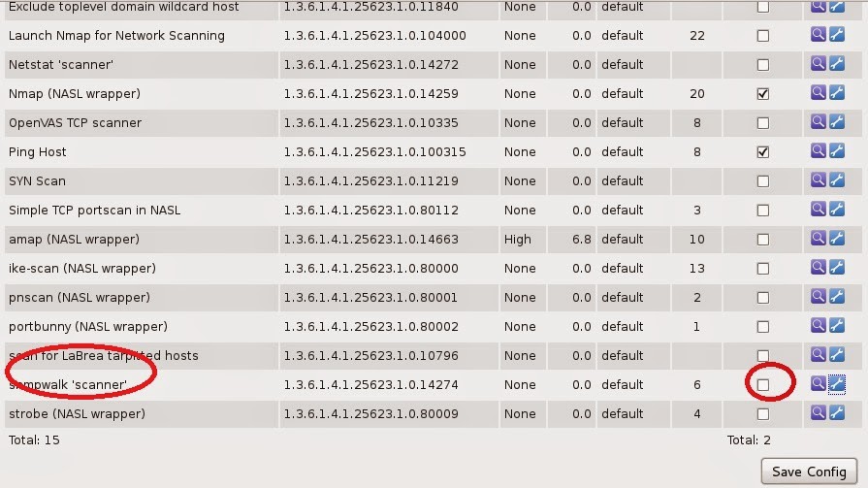868x488 pixels.
Task: Click wrench edit icon for Ping Host
Action: coord(837,152)
